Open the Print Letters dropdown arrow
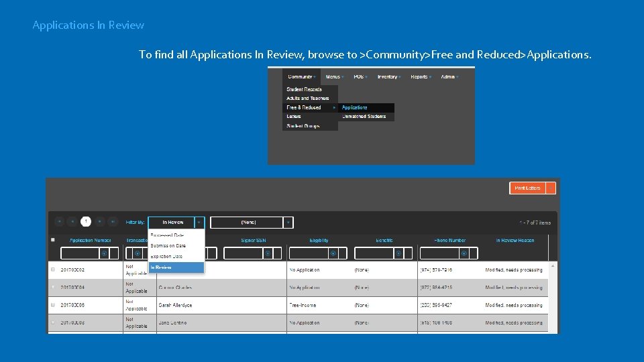 pos(550,188)
